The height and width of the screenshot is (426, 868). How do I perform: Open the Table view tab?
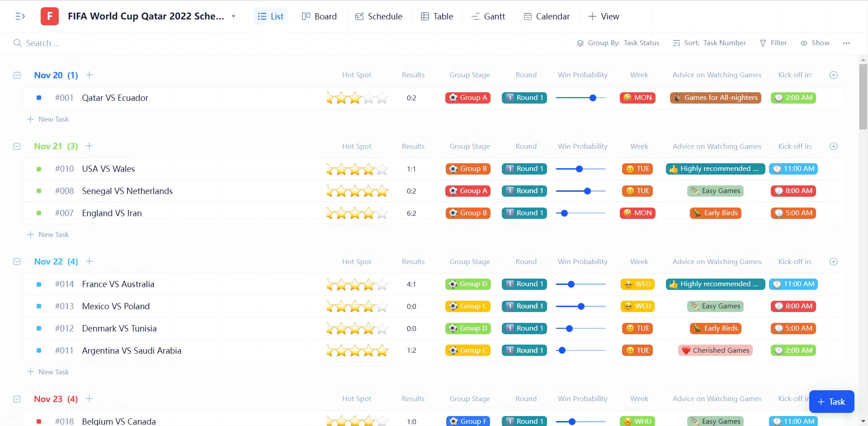437,16
